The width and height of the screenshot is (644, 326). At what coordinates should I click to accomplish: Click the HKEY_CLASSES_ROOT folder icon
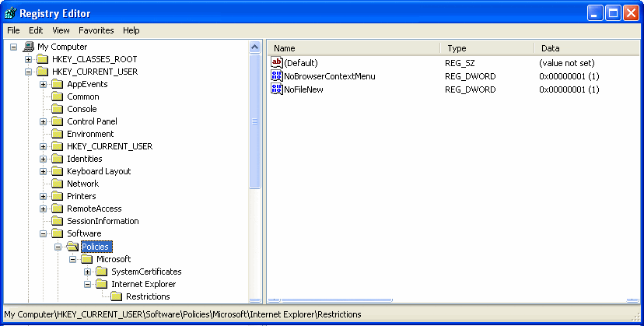43,59
